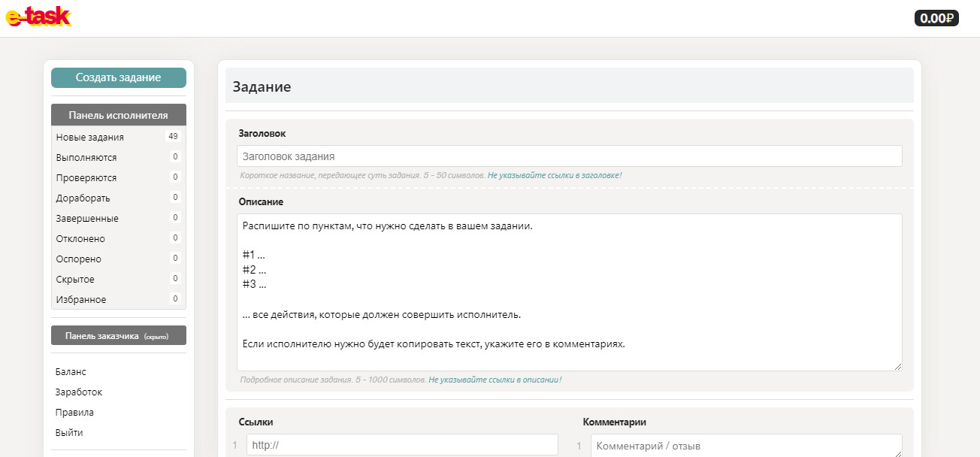Open the Отклонено tasks list

click(80, 239)
